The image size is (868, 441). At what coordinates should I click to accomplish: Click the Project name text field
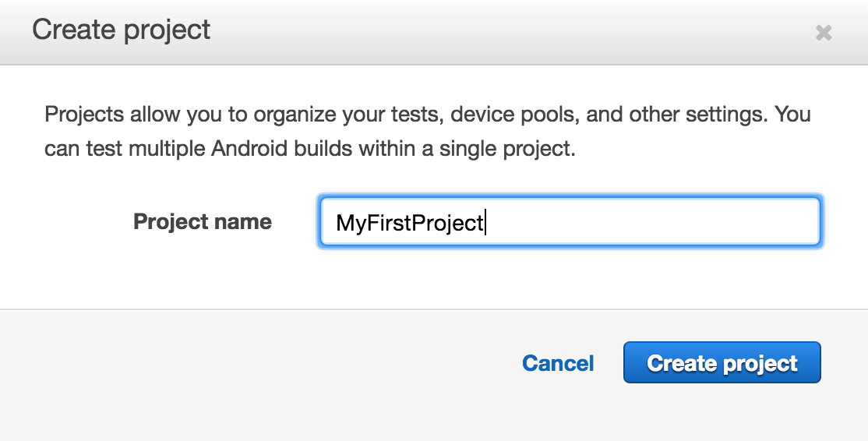click(x=569, y=223)
